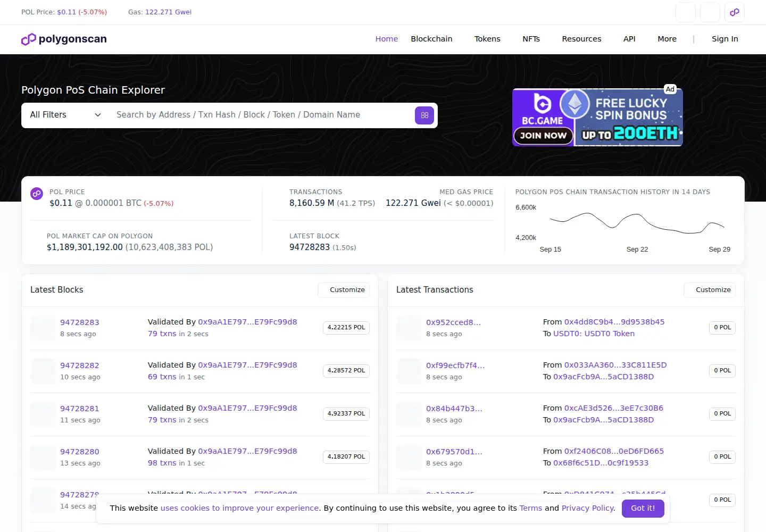Expand the All Filters dropdown

(x=65, y=115)
